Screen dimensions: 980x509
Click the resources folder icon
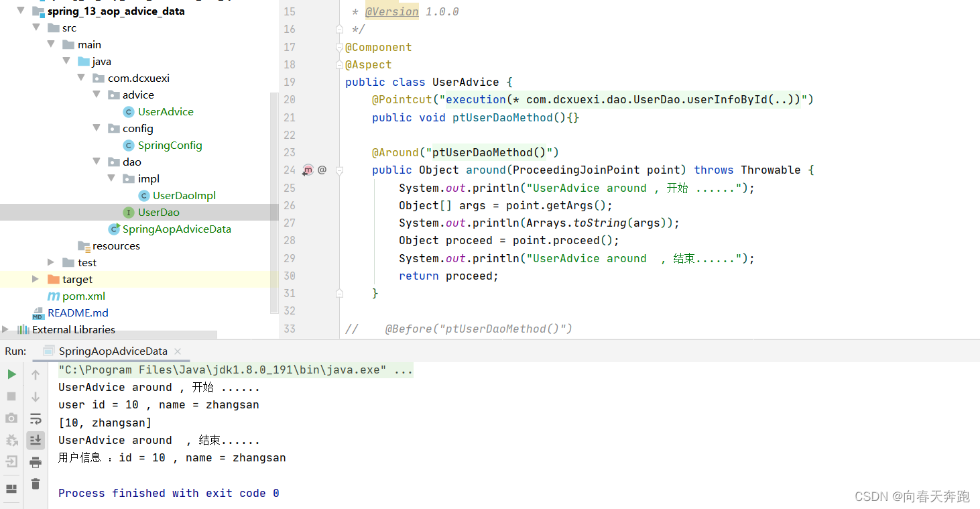84,245
